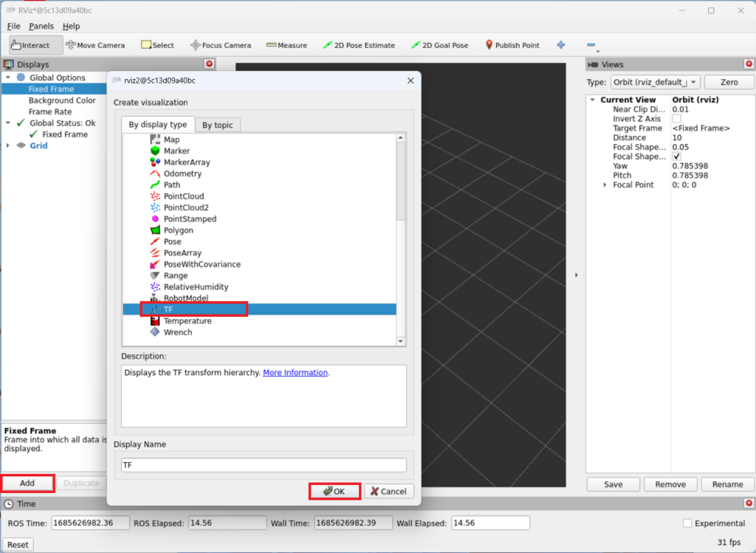This screenshot has height=553, width=756.
Task: Collapse the Current View node
Action: coord(593,100)
